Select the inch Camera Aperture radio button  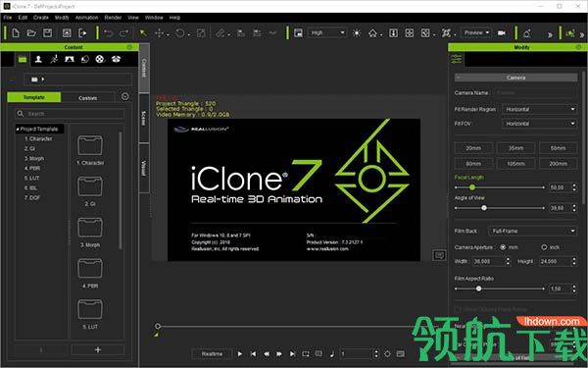click(x=544, y=247)
